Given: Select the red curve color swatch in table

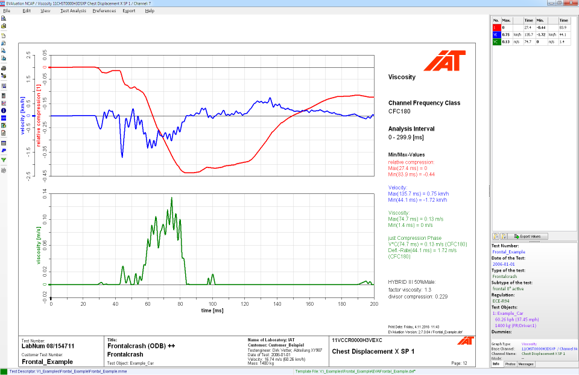Looking at the screenshot, I should tap(497, 28).
